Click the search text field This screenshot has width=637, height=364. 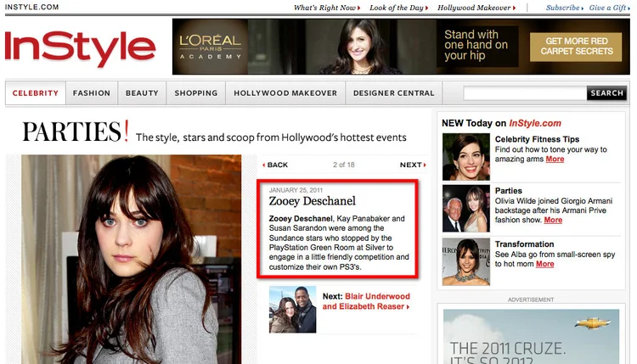point(524,93)
